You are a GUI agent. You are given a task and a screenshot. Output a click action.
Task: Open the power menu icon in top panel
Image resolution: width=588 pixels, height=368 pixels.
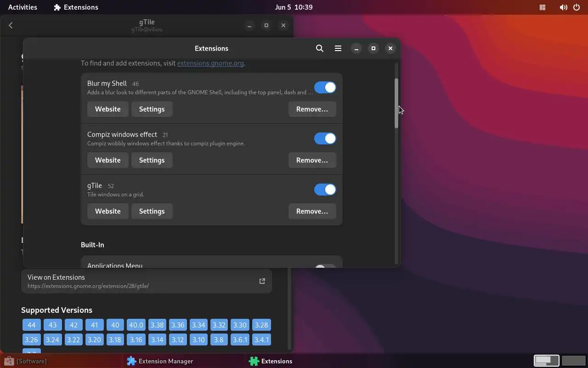point(577,7)
